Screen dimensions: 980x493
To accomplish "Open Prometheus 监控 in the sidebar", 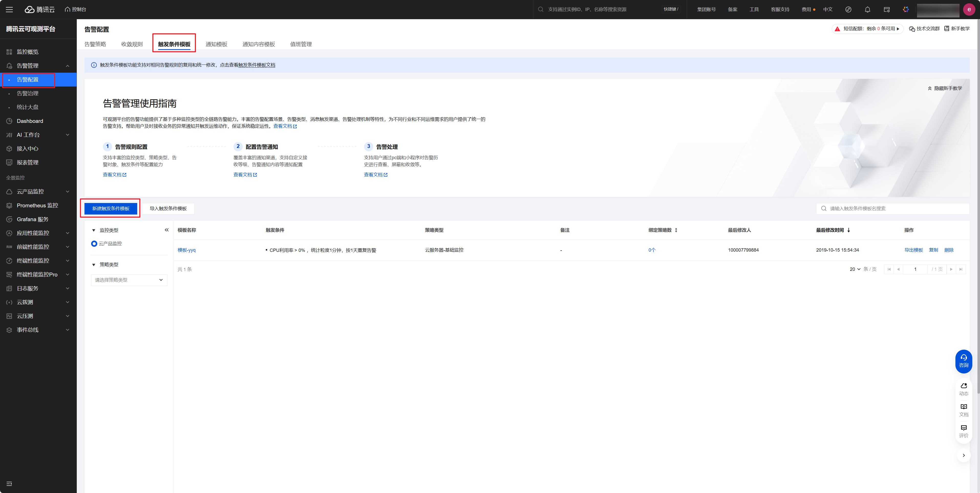I will pyautogui.click(x=38, y=205).
